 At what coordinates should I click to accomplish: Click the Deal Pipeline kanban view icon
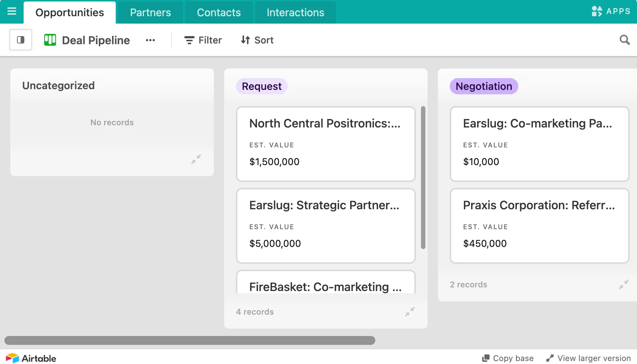(50, 40)
